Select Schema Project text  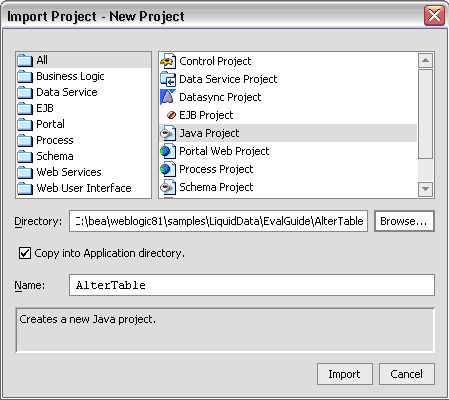click(x=216, y=187)
